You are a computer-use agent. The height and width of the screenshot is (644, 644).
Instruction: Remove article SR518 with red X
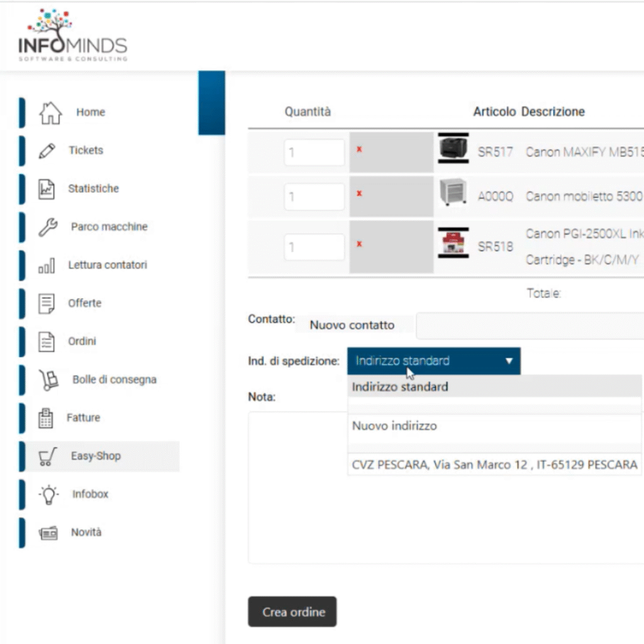tap(359, 244)
